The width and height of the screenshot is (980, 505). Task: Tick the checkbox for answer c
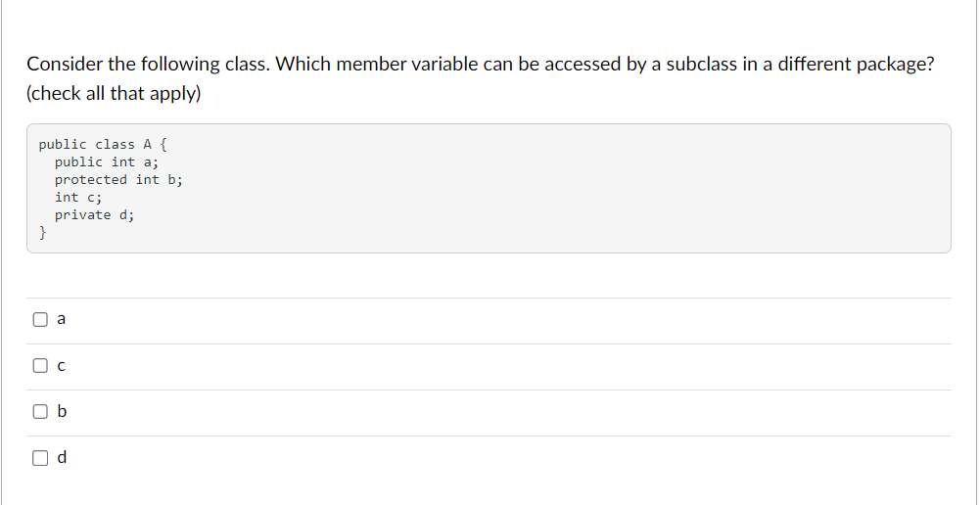click(40, 366)
